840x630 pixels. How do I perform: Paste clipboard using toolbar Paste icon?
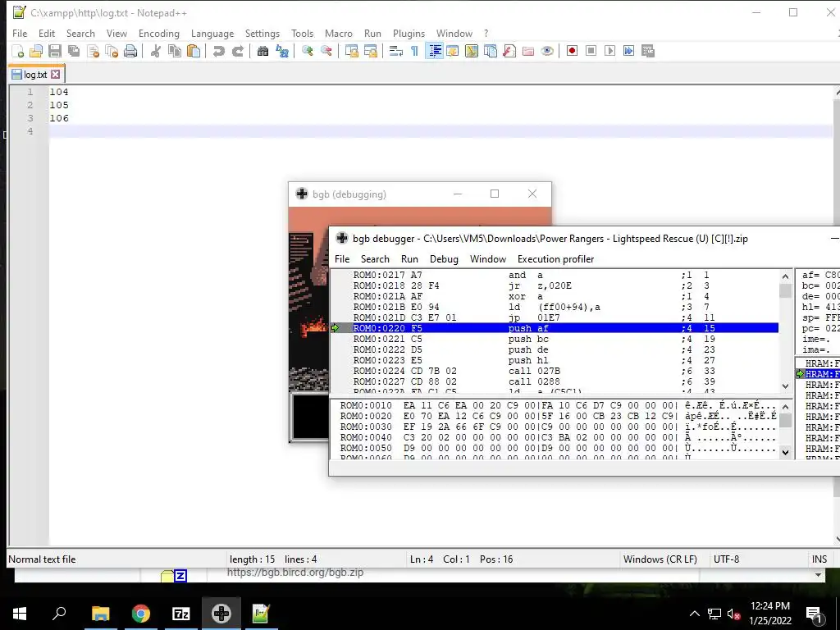coord(194,51)
